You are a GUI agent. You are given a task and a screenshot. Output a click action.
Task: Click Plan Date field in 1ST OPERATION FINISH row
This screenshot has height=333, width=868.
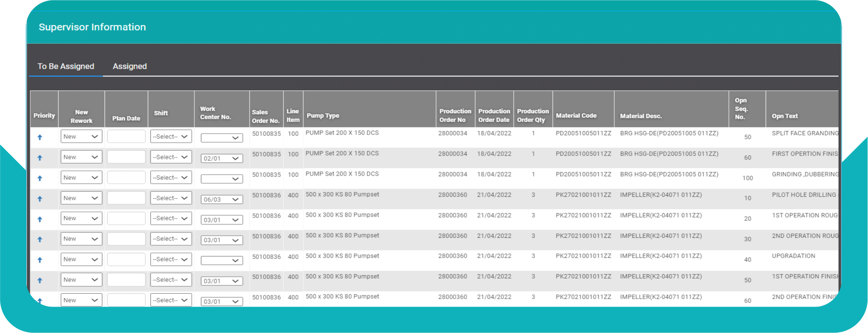point(126,280)
